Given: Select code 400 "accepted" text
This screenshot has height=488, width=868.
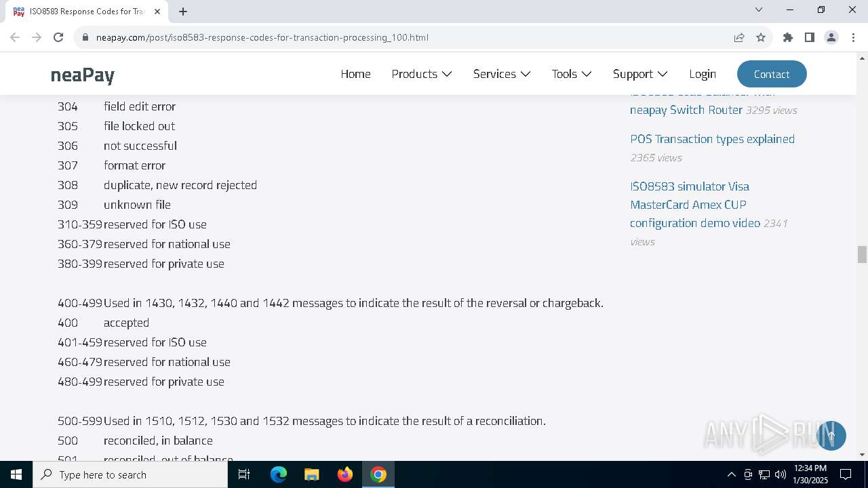Looking at the screenshot, I should click(x=126, y=323).
